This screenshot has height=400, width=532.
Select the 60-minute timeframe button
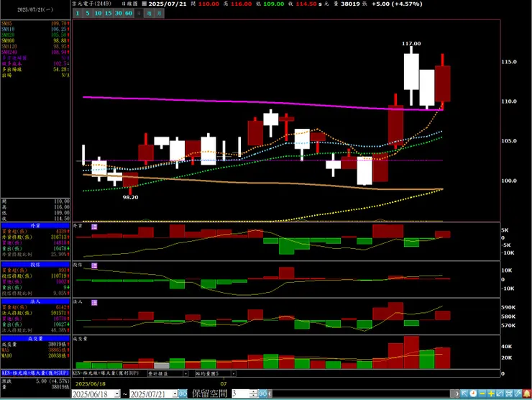pos(129,13)
